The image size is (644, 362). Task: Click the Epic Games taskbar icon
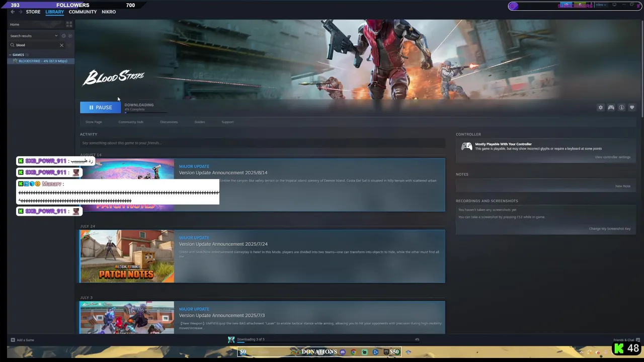(x=386, y=352)
